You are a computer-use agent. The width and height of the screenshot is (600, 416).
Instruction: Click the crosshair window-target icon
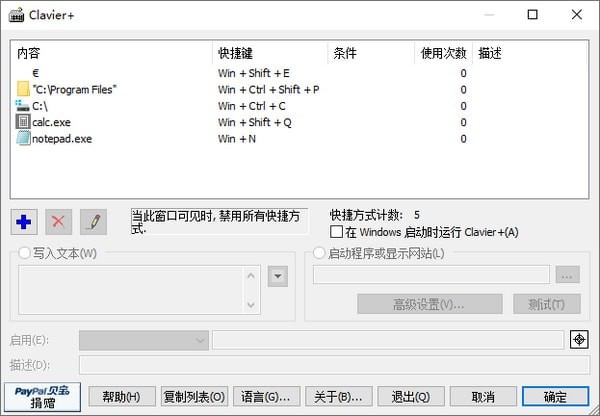click(579, 339)
